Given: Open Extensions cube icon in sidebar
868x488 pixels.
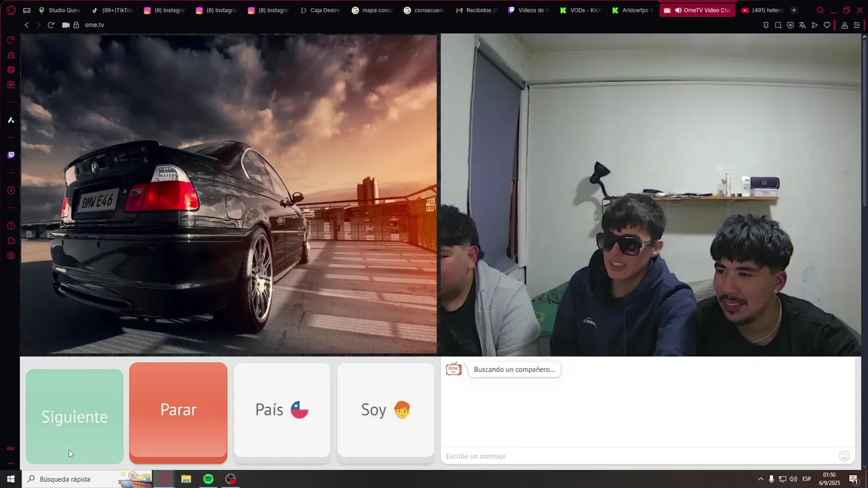Looking at the screenshot, I should (11, 241).
